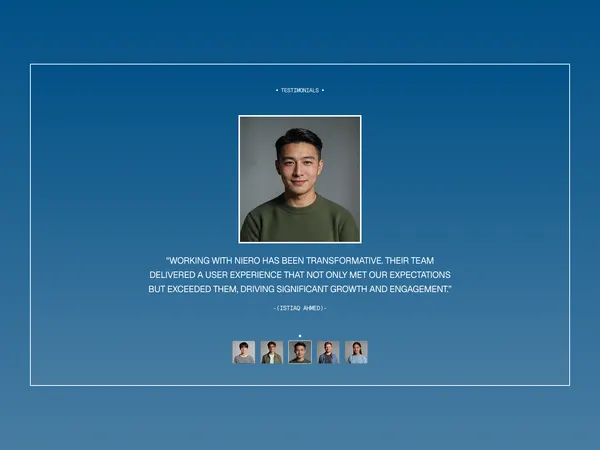Select the olive-jacket testimonial thumbnail

[x=272, y=352]
